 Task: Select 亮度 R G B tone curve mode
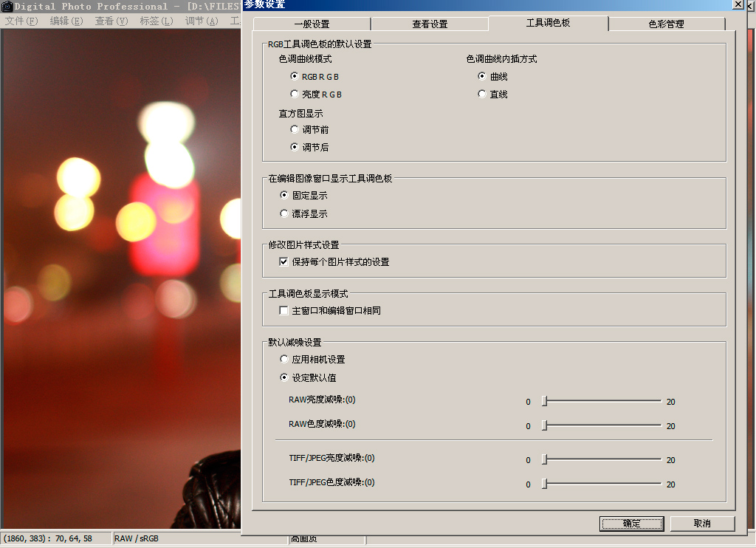[x=295, y=94]
